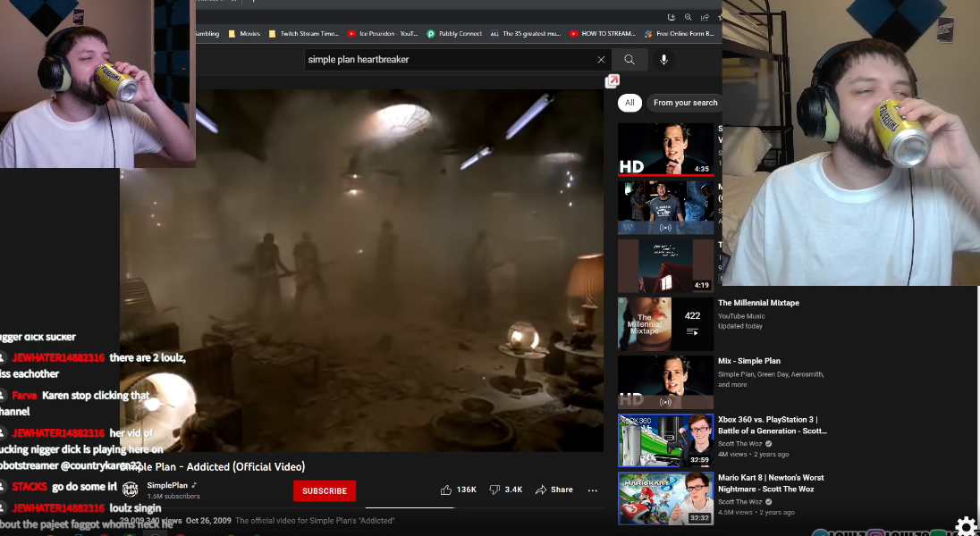Image resolution: width=980 pixels, height=536 pixels.
Task: Click the 422 playlist count overlay
Action: click(x=692, y=323)
